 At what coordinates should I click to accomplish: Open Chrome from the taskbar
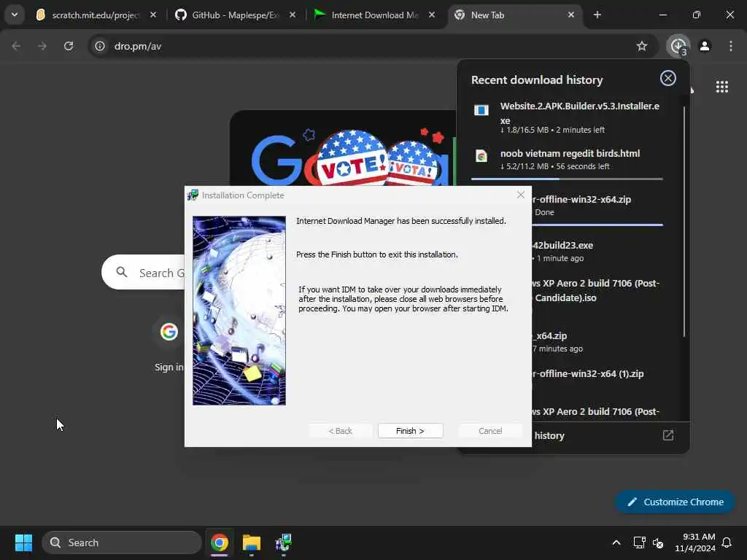pyautogui.click(x=219, y=542)
